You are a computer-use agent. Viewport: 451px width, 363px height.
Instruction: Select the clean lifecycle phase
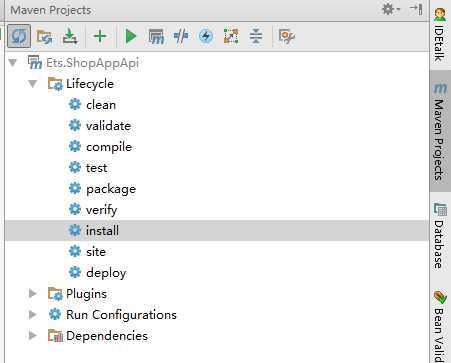click(101, 105)
